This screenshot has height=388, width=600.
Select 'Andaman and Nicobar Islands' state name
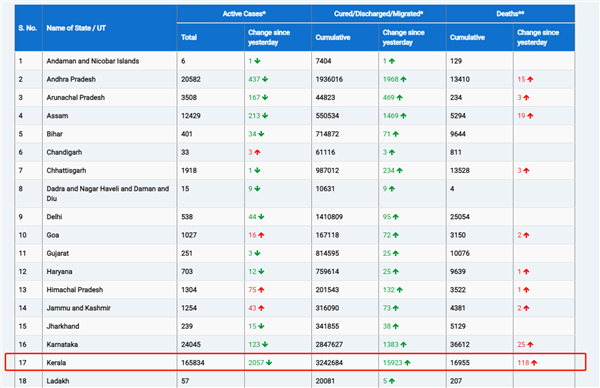(93, 61)
